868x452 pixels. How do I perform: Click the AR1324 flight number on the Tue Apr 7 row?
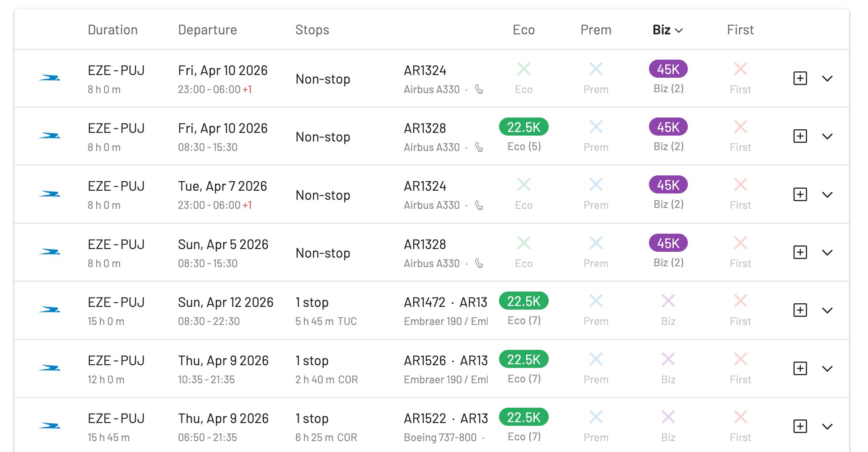click(425, 185)
